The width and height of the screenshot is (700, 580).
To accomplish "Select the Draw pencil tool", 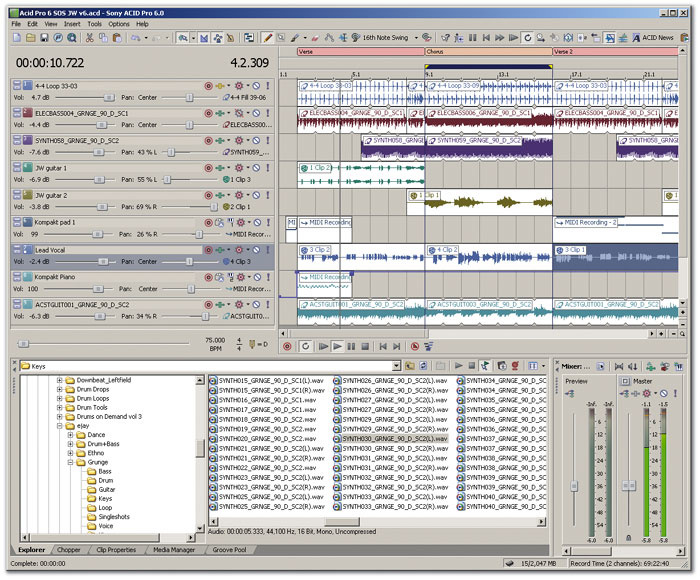I will click(x=267, y=38).
